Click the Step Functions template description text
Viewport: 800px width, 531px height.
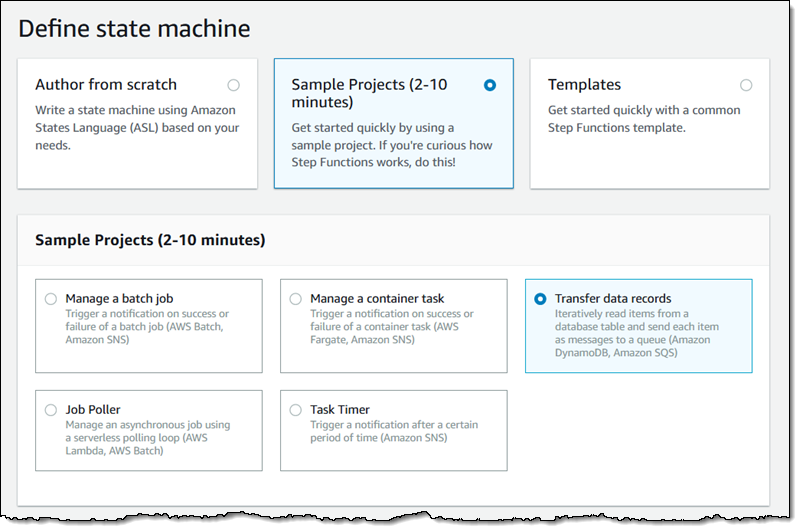click(644, 119)
